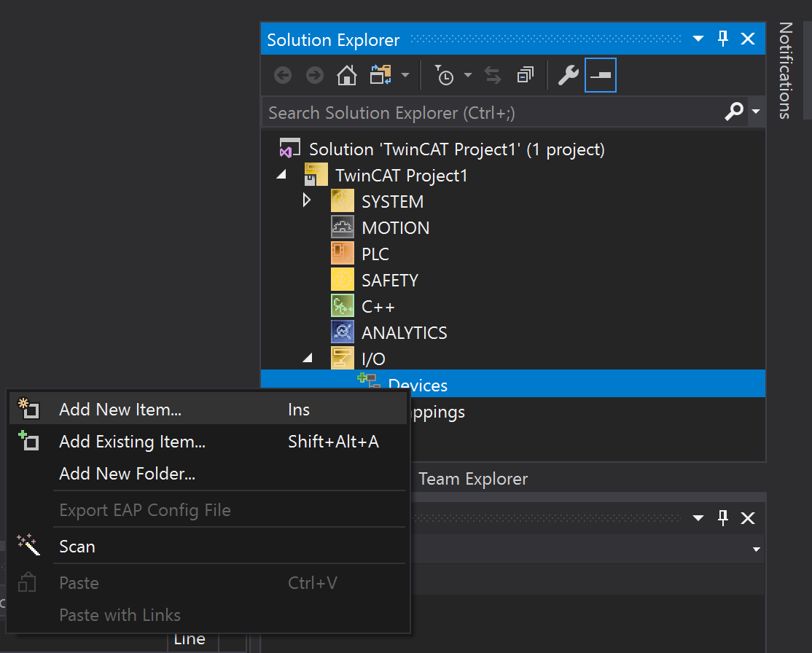Choose Add New Item... from context menu
This screenshot has width=812, height=653.
tap(208, 409)
